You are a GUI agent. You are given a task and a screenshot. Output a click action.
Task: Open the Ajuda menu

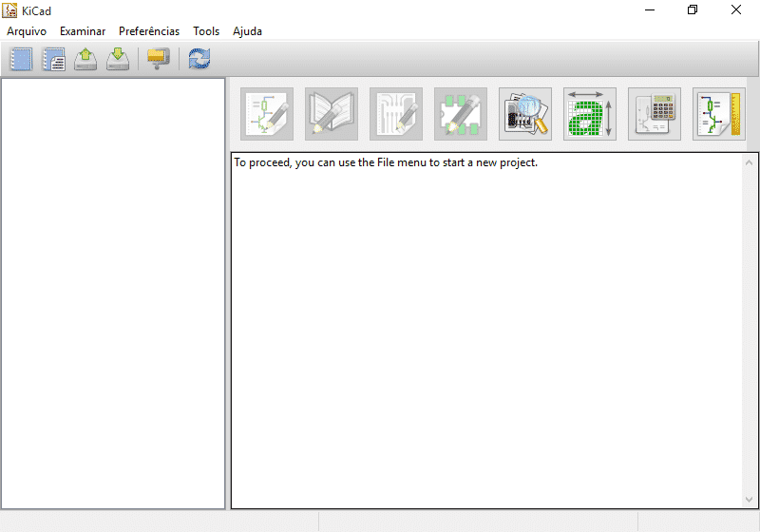(x=247, y=31)
